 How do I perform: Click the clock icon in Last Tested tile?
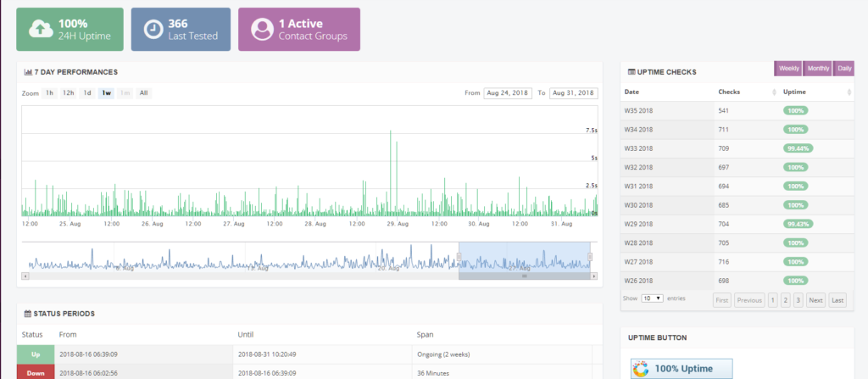tap(153, 30)
